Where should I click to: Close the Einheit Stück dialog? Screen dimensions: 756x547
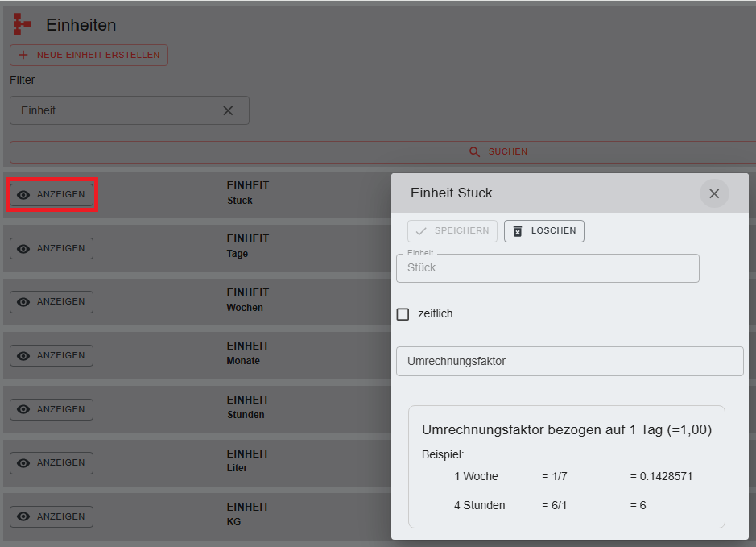pyautogui.click(x=713, y=193)
